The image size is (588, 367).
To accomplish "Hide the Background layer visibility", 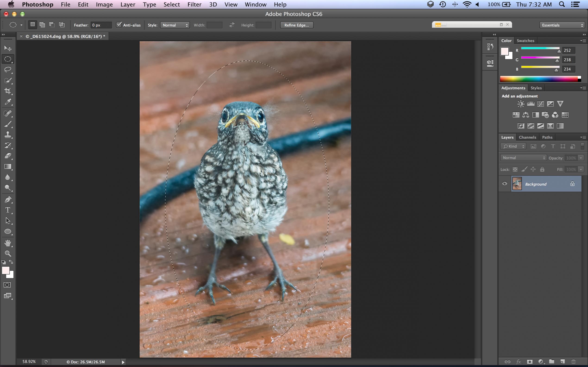I will pos(505,184).
